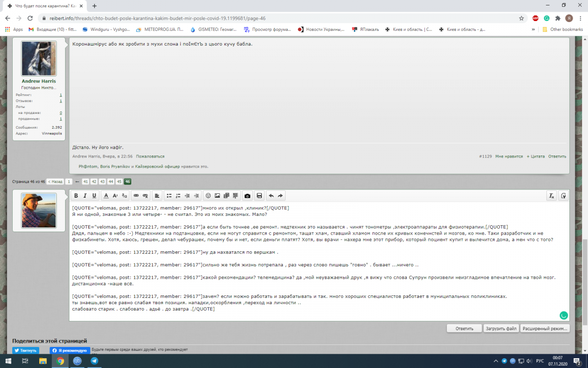Insert an unordered bullet list
588x368 pixels.
(169, 196)
